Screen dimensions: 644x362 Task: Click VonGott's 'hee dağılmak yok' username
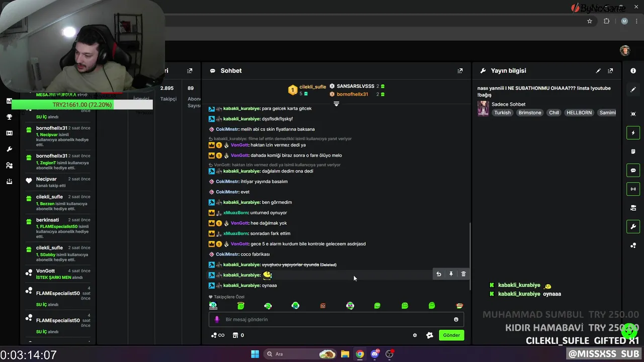tap(239, 223)
